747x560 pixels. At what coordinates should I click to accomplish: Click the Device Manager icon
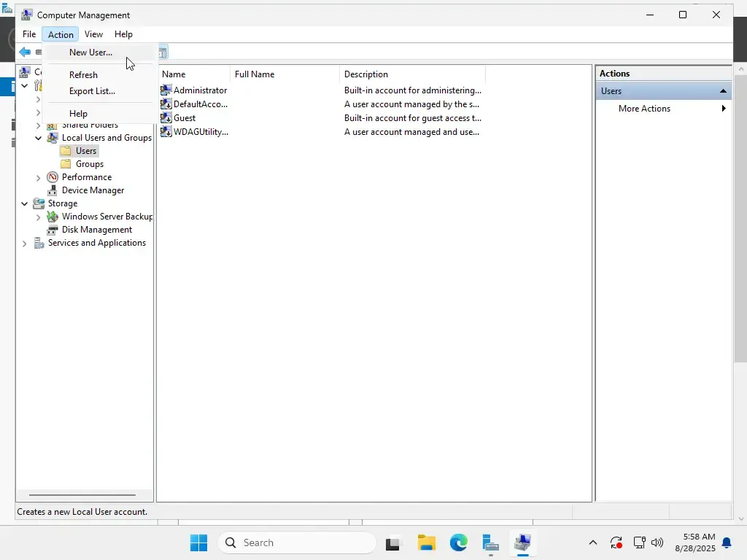coord(53,190)
